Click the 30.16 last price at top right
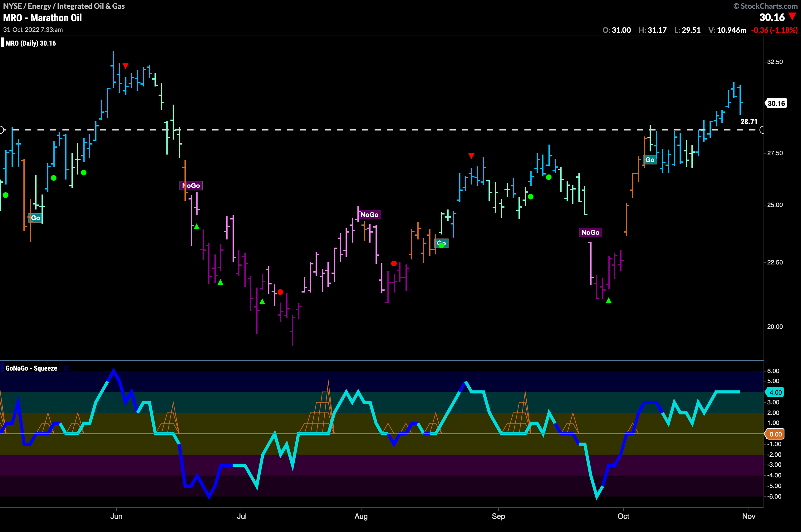 click(x=772, y=17)
